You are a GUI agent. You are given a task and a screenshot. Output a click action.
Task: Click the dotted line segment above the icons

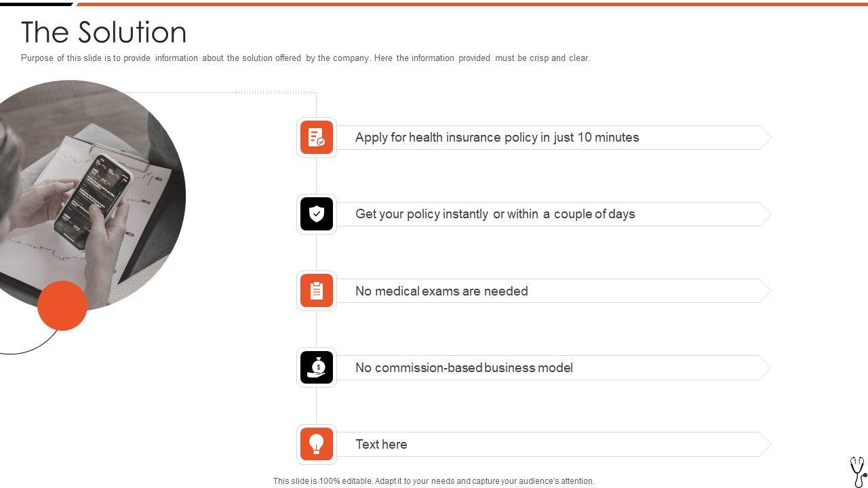275,92
